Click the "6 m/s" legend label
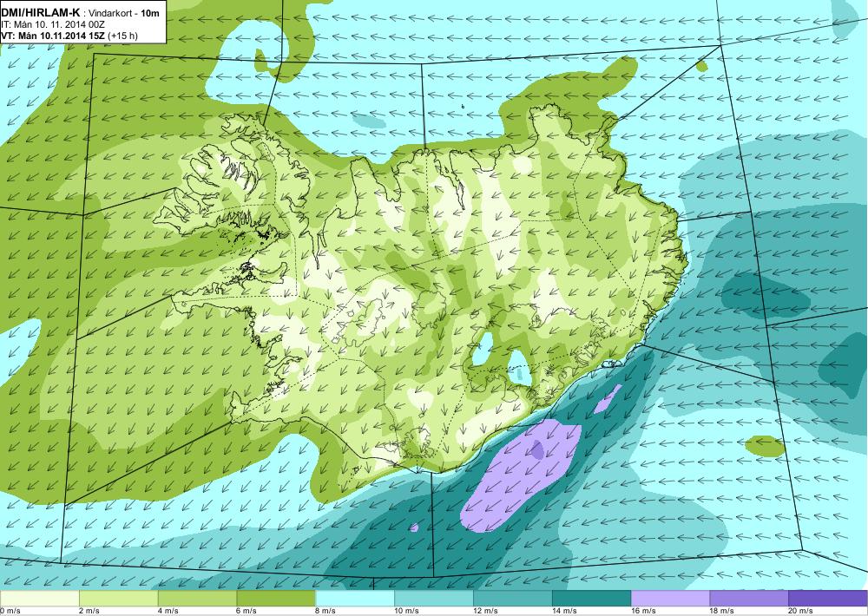Viewport: 868px width, 616px height. [x=247, y=611]
